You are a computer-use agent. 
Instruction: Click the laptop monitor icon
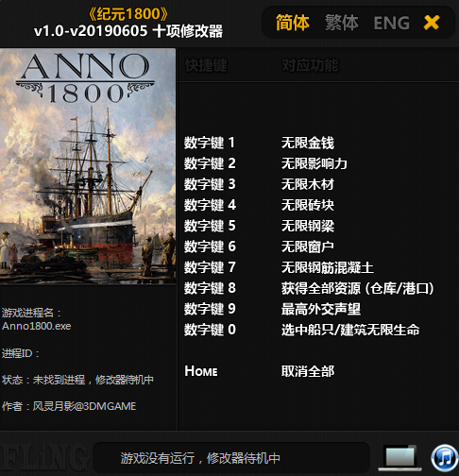(400, 458)
